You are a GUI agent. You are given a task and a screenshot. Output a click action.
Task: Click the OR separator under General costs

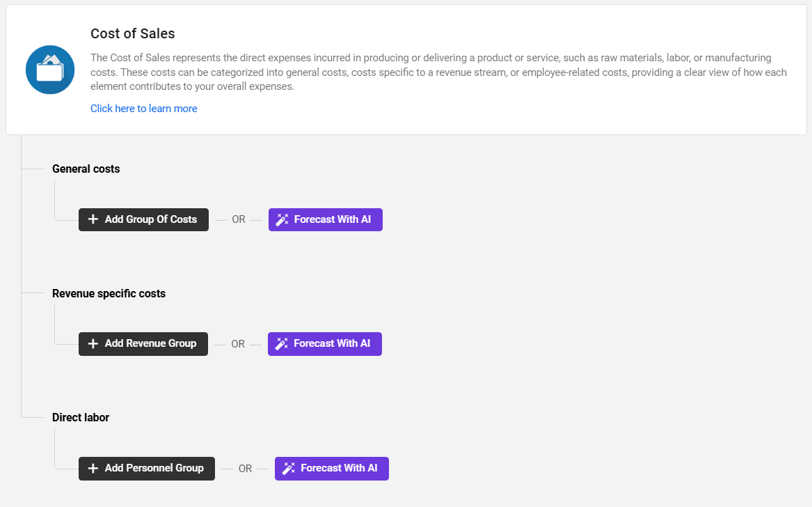[x=239, y=219]
